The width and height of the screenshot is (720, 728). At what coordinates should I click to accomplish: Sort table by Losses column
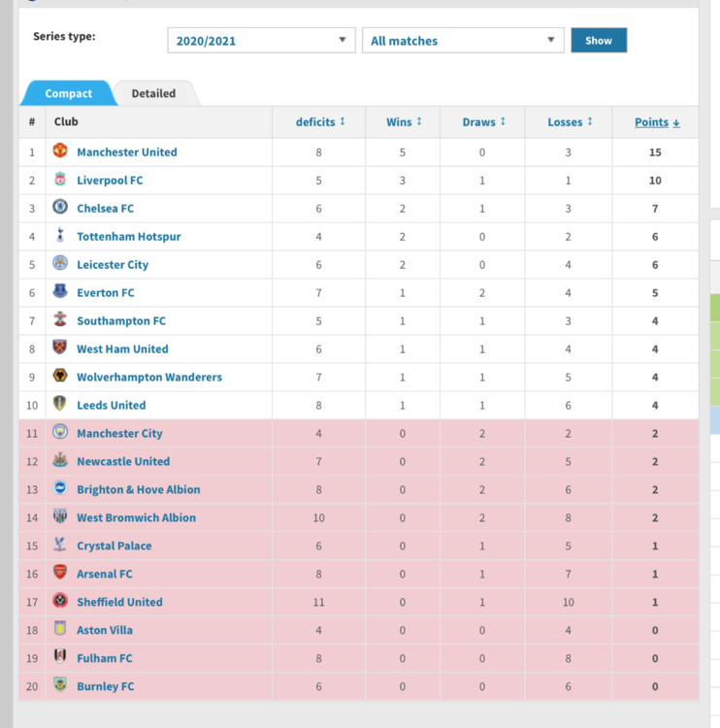(x=570, y=122)
